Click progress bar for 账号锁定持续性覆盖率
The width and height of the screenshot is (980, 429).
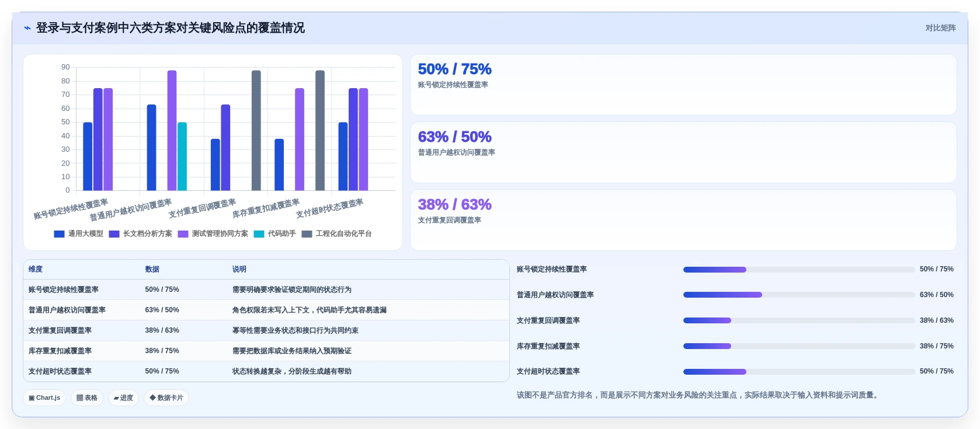[799, 270]
